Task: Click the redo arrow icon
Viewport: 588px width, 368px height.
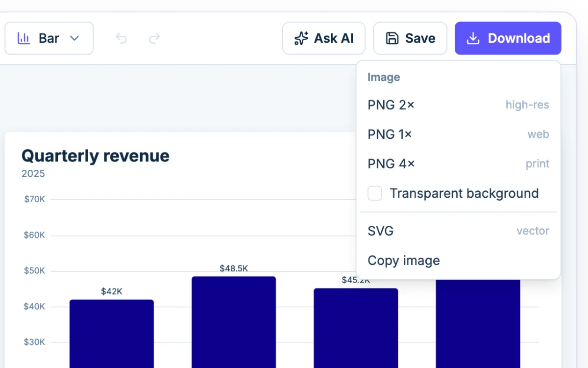Action: (154, 38)
